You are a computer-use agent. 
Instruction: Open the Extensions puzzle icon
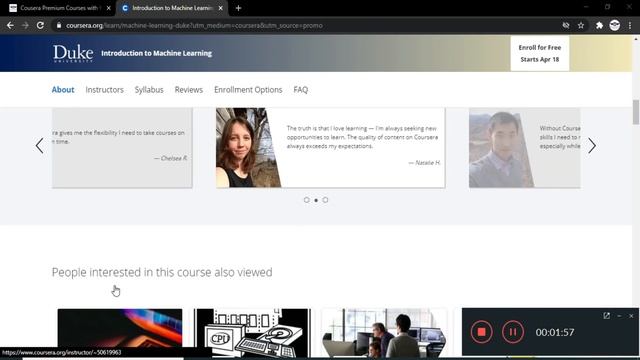click(x=599, y=25)
